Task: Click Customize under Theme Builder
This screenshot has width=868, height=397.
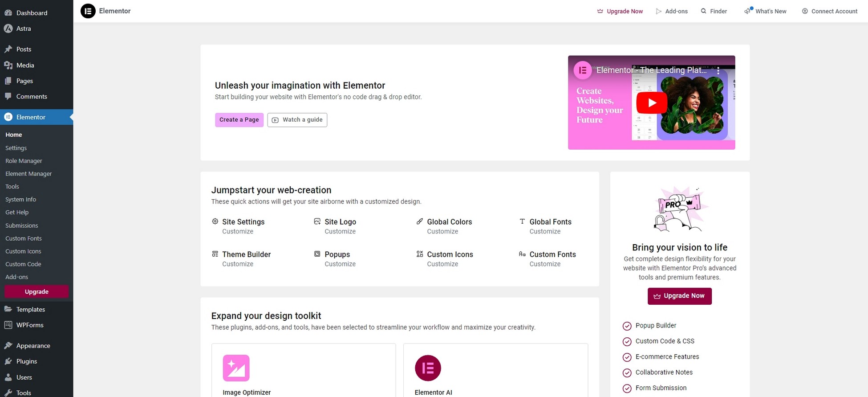Action: coord(238,264)
